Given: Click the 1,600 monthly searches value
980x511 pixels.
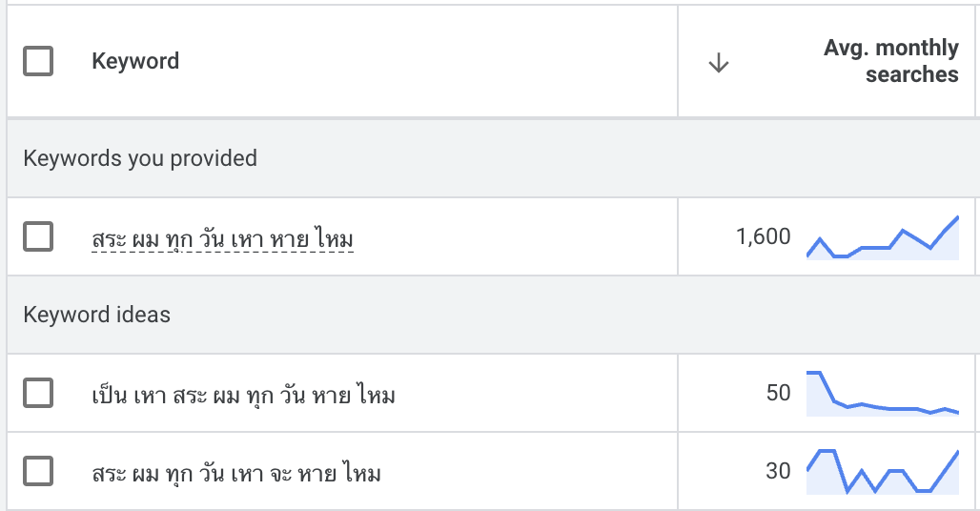Looking at the screenshot, I should 763,236.
